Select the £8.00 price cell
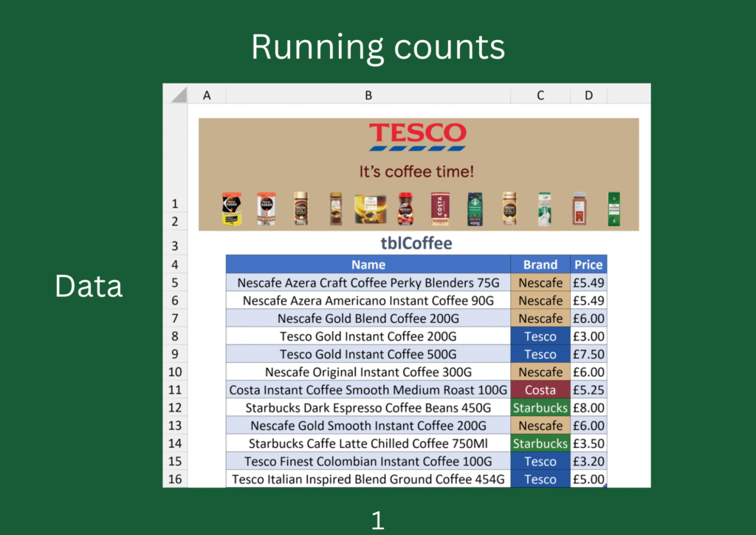Image resolution: width=756 pixels, height=535 pixels. [x=588, y=408]
